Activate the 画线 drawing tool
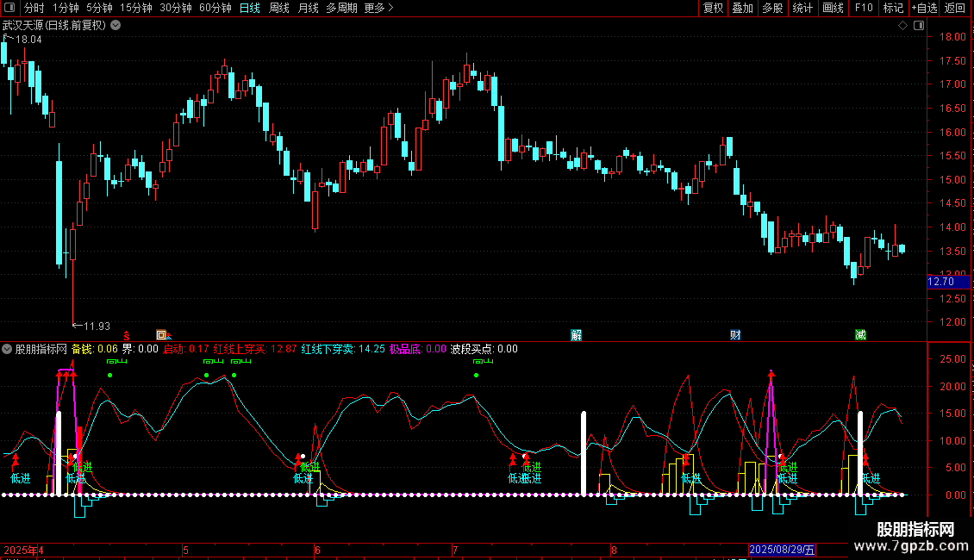Image resolution: width=974 pixels, height=560 pixels. 833,8
